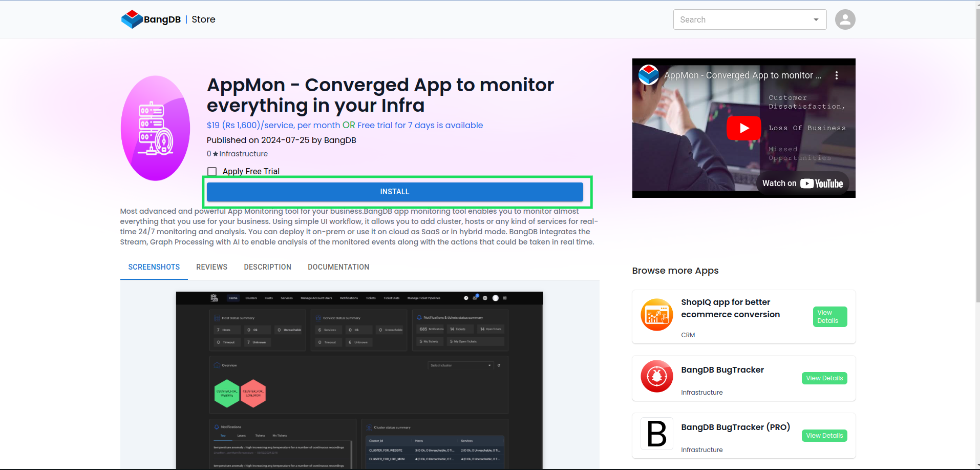Open ShopIQ app icon
The height and width of the screenshot is (470, 980).
click(x=656, y=315)
